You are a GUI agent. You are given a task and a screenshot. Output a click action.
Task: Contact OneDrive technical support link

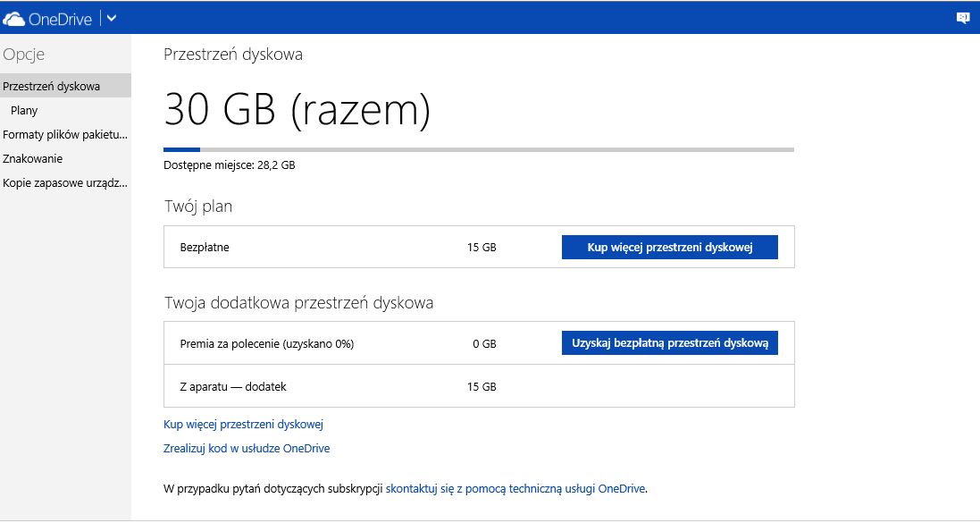pos(515,489)
